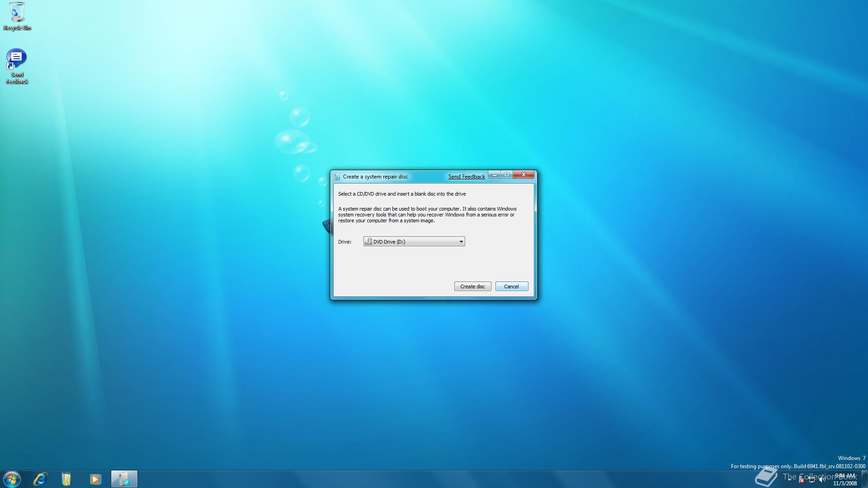Click the 'Select a CD/DVD drive' instruction text

pos(402,194)
